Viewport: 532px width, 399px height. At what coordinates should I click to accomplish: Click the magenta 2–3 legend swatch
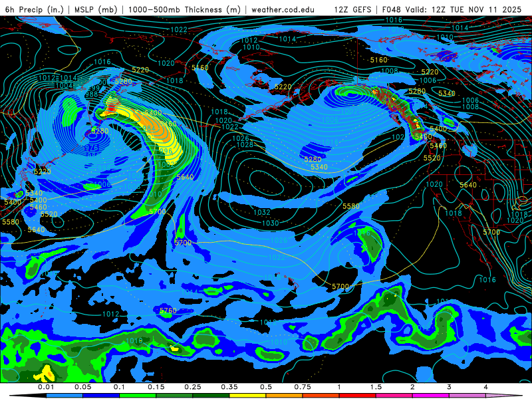point(430,396)
